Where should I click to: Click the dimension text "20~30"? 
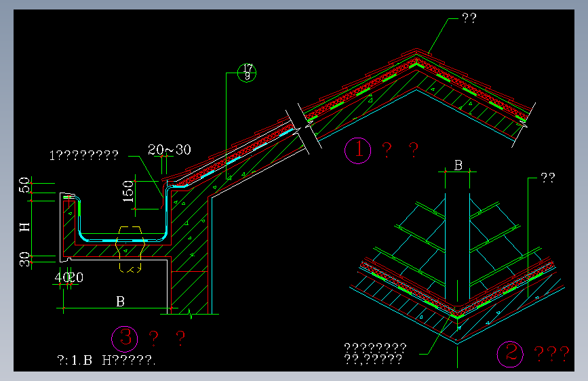tap(170, 150)
